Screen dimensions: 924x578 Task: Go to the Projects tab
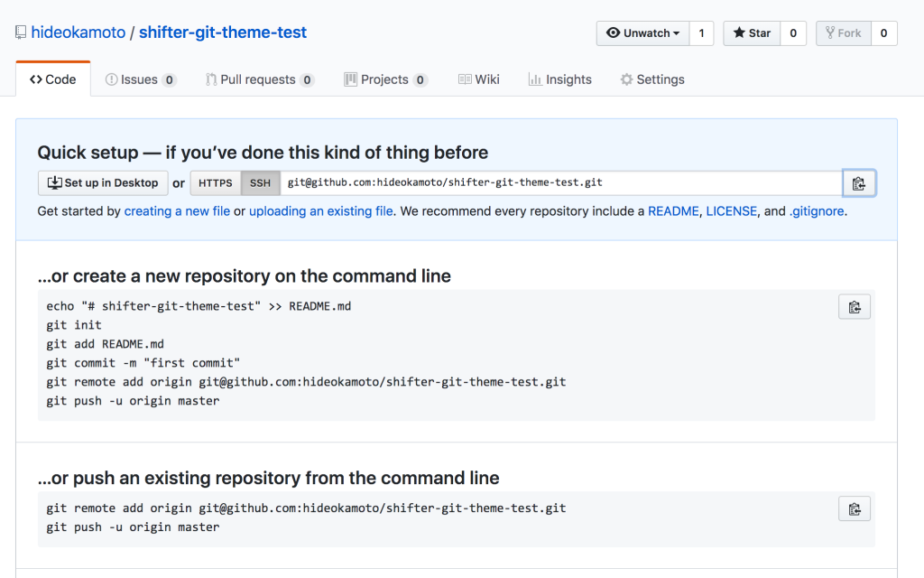pyautogui.click(x=385, y=79)
